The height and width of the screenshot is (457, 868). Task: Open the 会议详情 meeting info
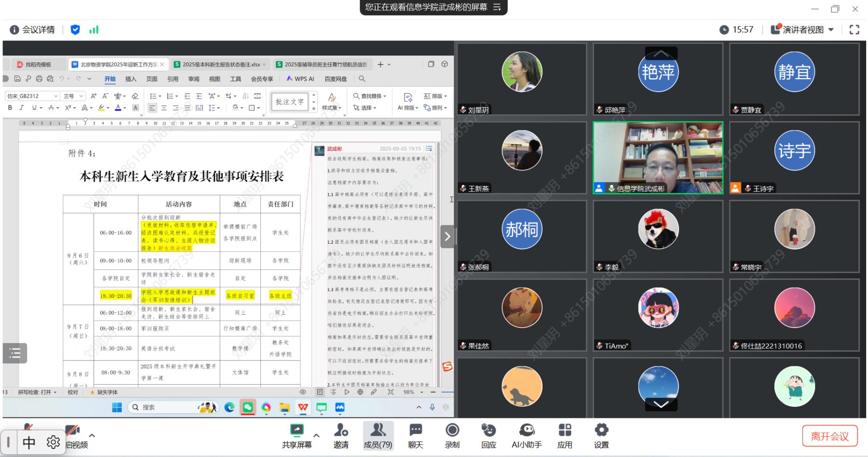(x=32, y=30)
